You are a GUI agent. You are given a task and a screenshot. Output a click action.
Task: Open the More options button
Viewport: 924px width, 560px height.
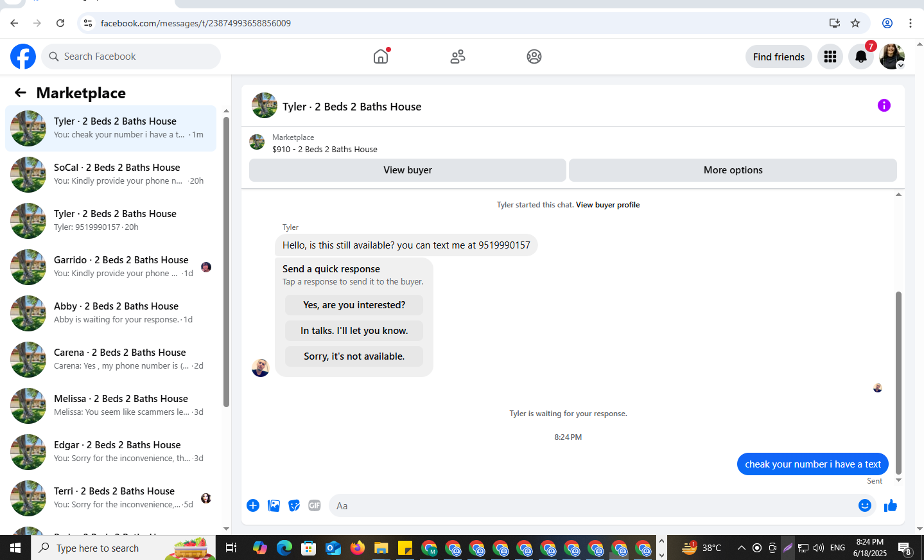point(733,170)
